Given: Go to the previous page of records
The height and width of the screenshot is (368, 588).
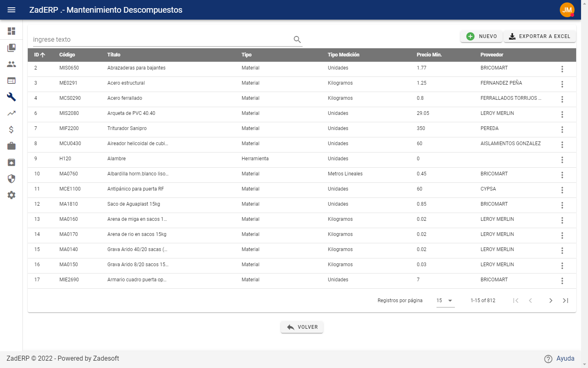Looking at the screenshot, I should pyautogui.click(x=530, y=301).
